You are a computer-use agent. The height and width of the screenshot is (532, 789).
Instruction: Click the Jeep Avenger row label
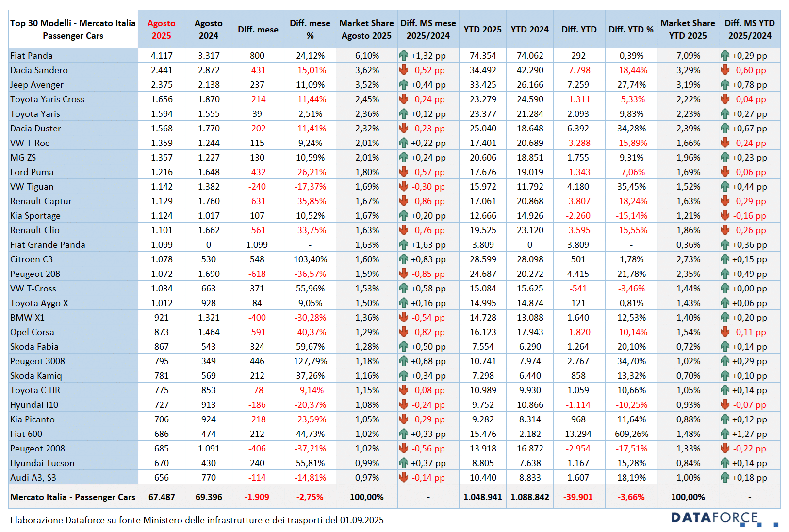click(37, 85)
